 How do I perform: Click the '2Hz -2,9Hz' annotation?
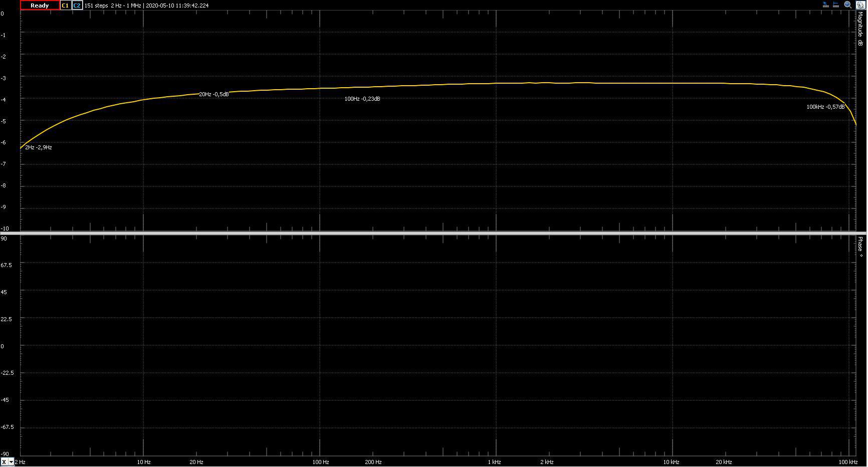coord(39,148)
